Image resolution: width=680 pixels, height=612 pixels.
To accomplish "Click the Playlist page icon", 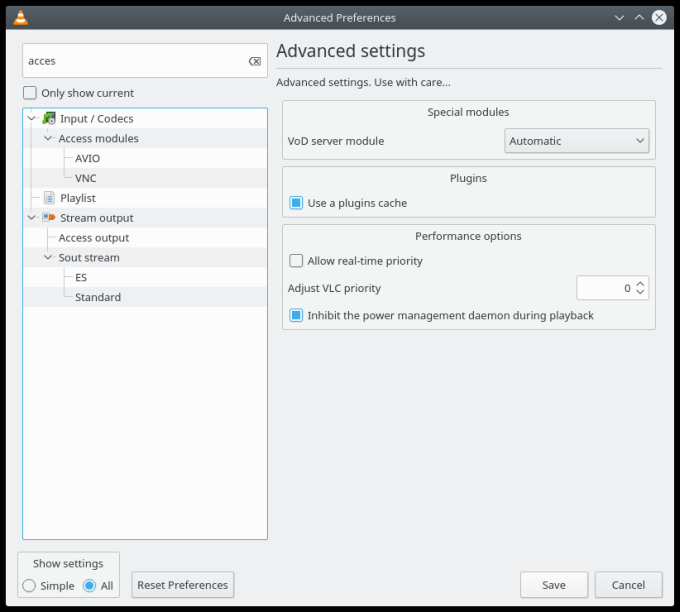I will click(x=48, y=198).
